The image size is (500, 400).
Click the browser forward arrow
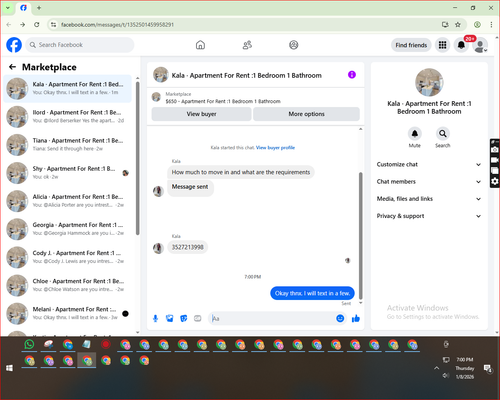pyautogui.click(x=22, y=25)
